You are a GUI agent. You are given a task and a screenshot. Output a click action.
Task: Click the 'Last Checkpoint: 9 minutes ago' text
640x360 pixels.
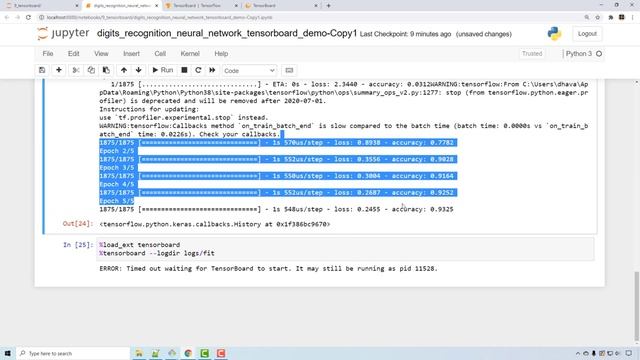[405, 34]
